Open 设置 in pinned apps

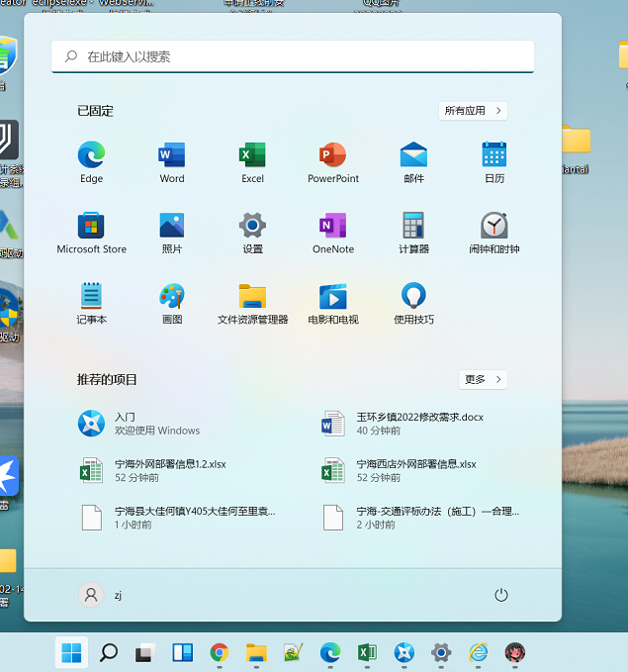(x=252, y=233)
